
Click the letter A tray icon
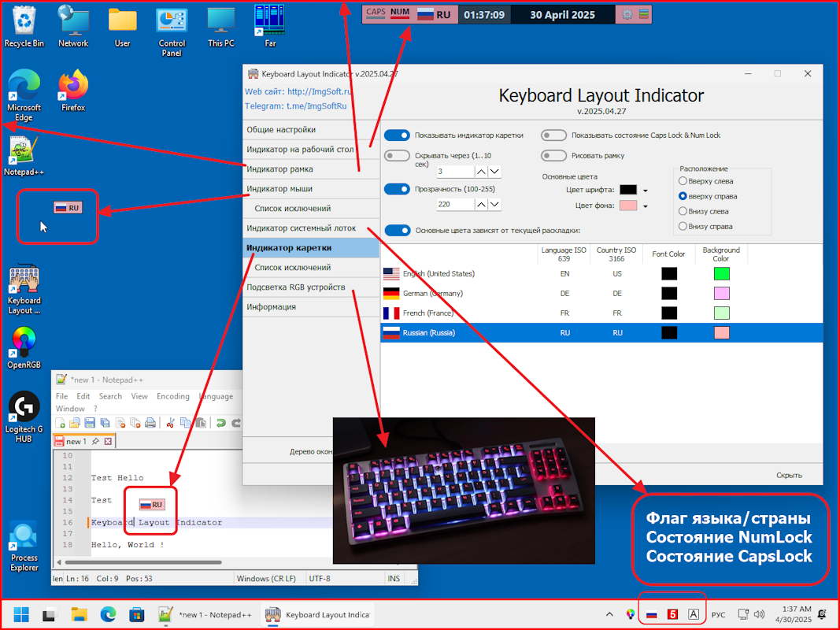coord(694,614)
